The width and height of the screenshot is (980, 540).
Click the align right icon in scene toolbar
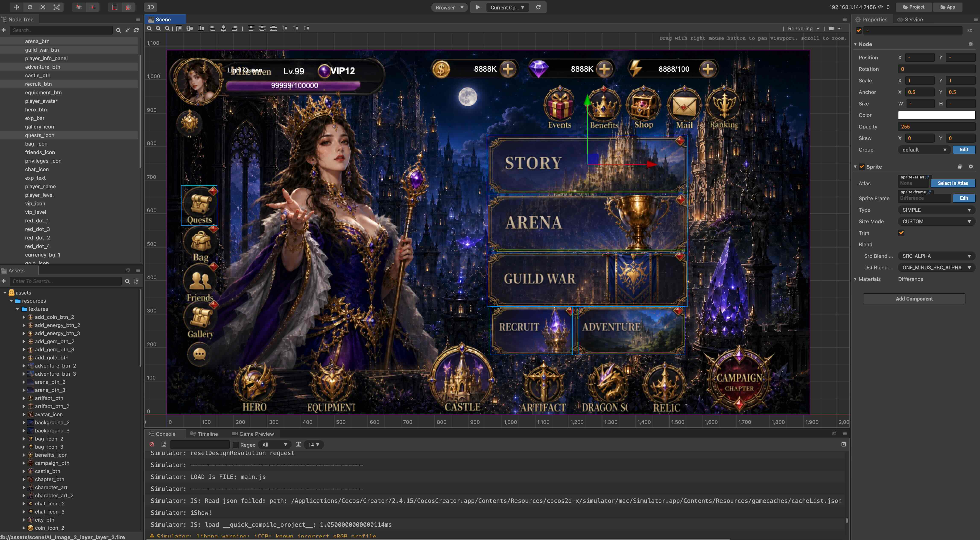tap(235, 28)
